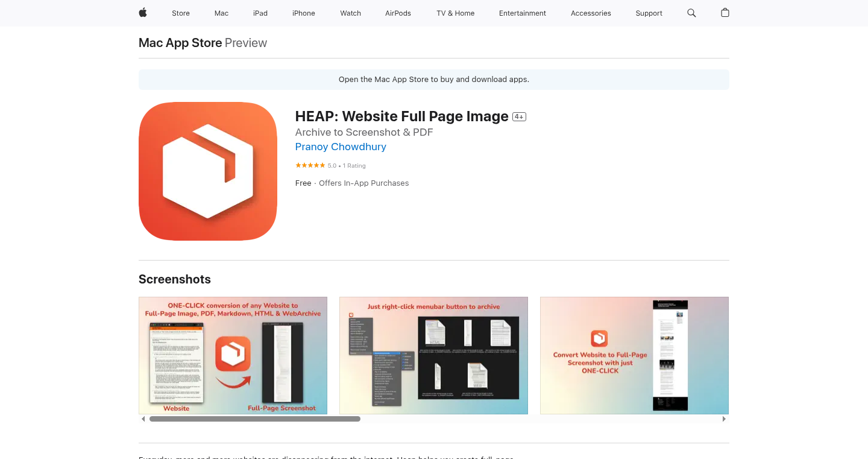Click the screenshots scrollbar right arrow

point(725,419)
